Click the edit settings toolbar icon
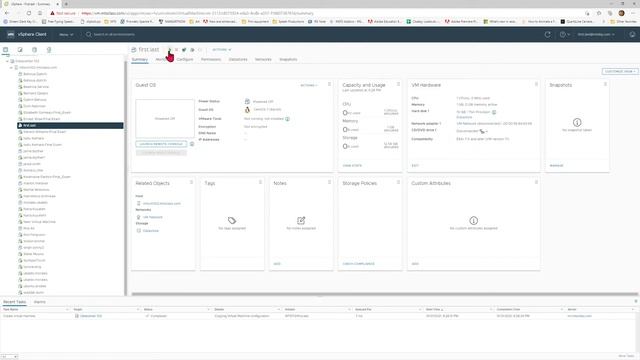The width and height of the screenshot is (640, 360). click(192, 50)
